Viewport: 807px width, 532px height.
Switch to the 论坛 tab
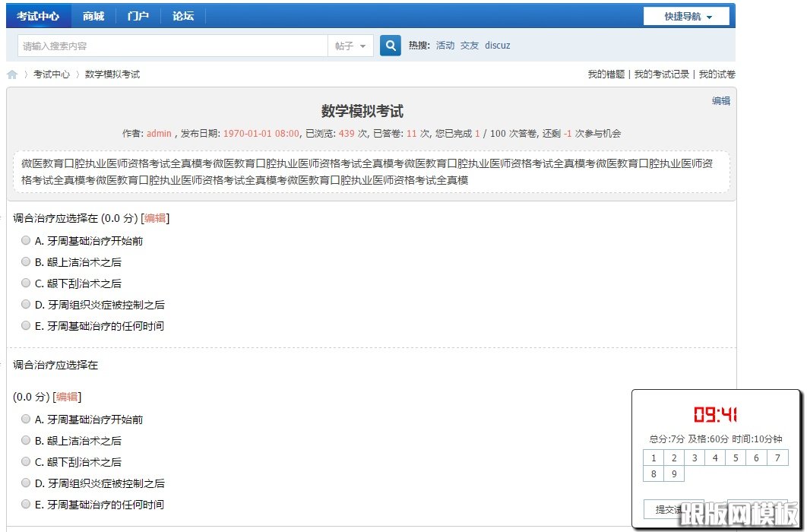tap(182, 15)
